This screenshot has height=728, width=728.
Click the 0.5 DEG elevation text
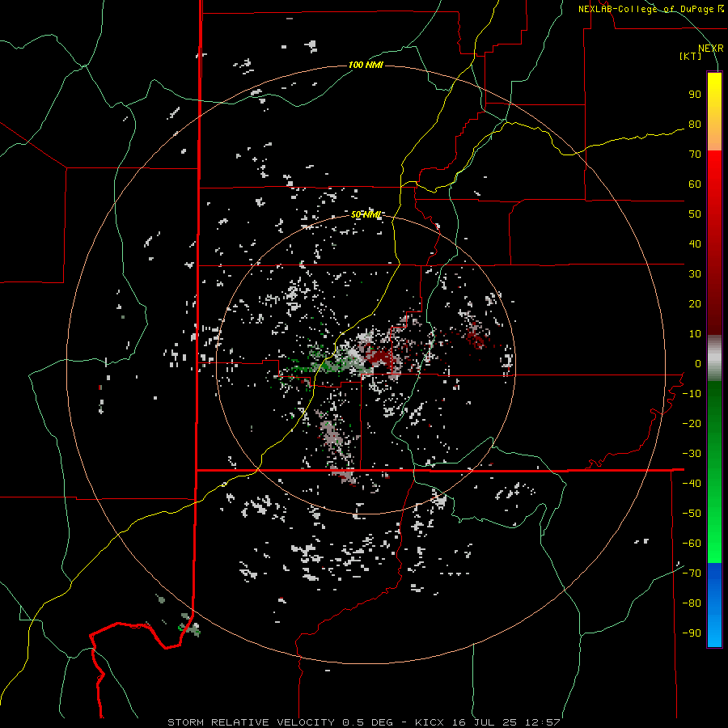pyautogui.click(x=367, y=722)
